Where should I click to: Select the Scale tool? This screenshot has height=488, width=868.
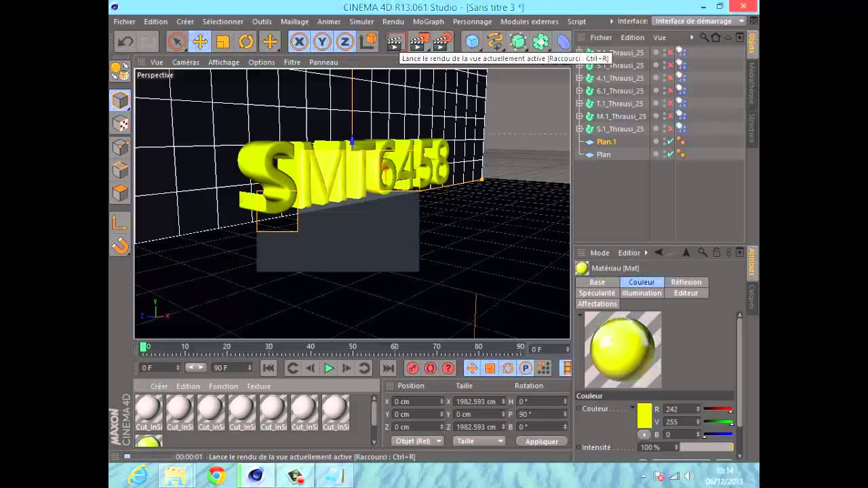tap(223, 42)
